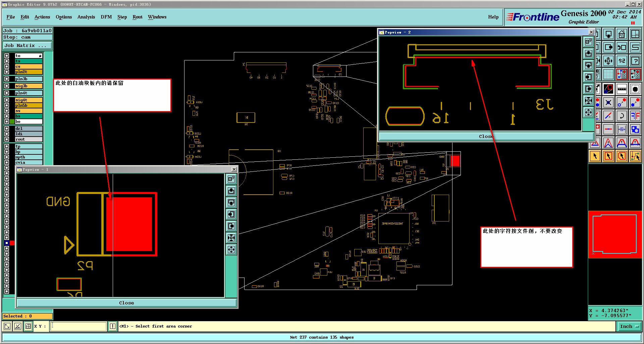Viewport: 644px width, 344px height.
Task: Select the ldi layer name
Action: [x=29, y=134]
